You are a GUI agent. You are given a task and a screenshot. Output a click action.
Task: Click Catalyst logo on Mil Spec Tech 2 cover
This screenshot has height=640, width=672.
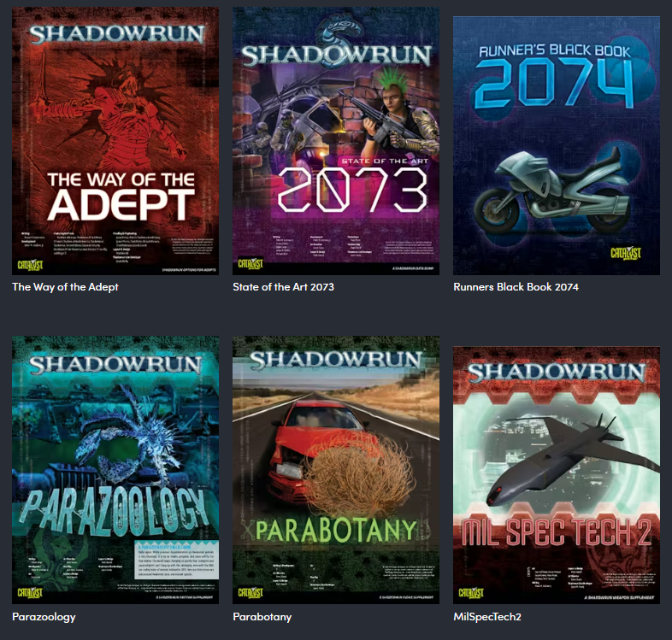point(471,593)
